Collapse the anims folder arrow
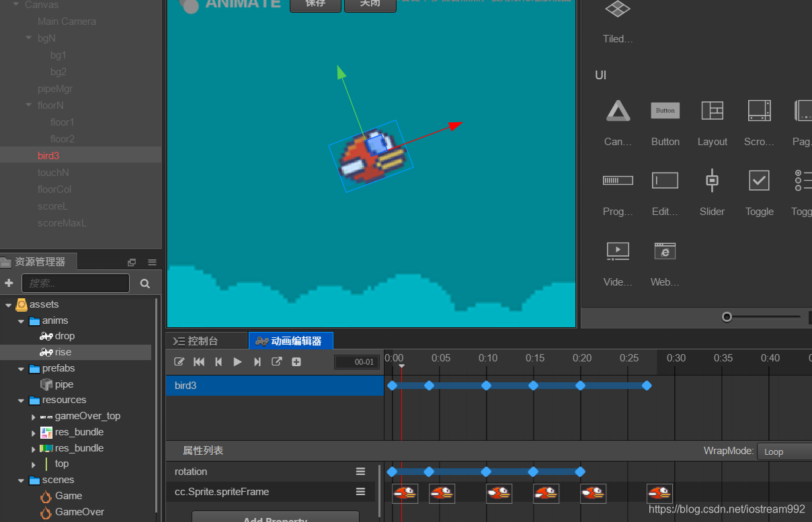812x522 pixels. tap(22, 321)
